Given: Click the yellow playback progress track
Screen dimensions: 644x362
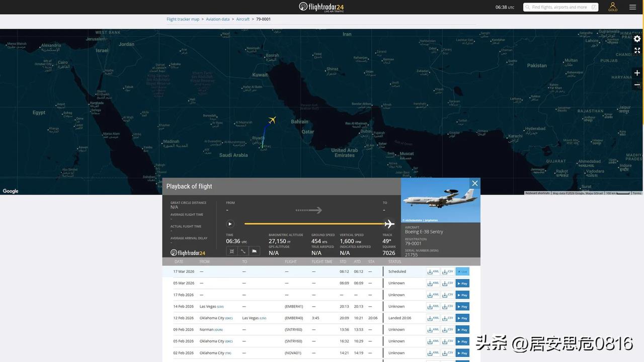Looking at the screenshot, I should [314, 224].
